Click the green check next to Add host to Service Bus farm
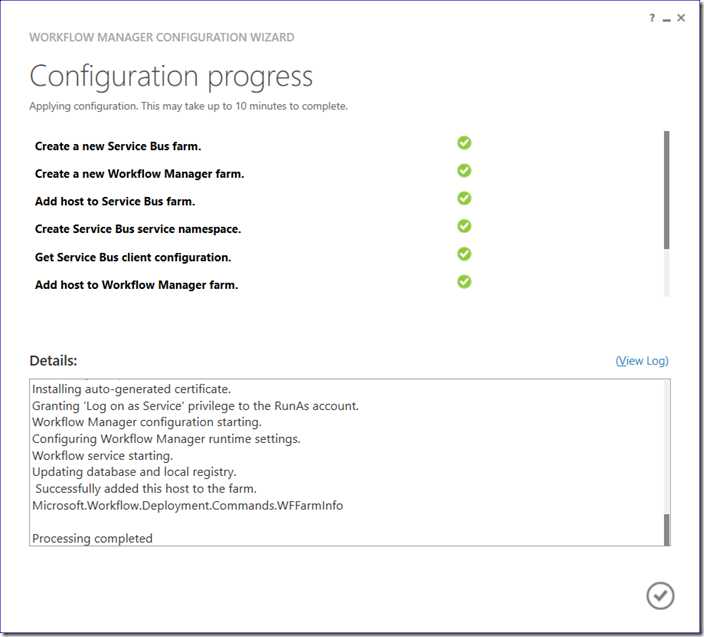 (464, 198)
